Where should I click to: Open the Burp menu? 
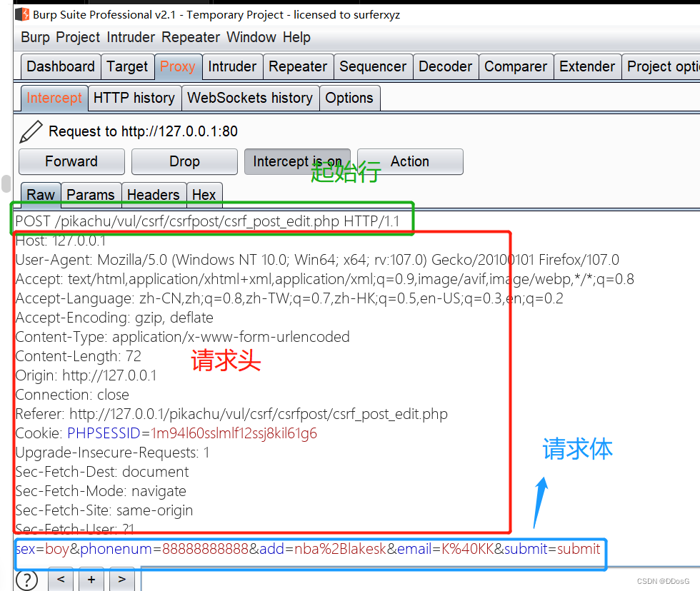[35, 37]
